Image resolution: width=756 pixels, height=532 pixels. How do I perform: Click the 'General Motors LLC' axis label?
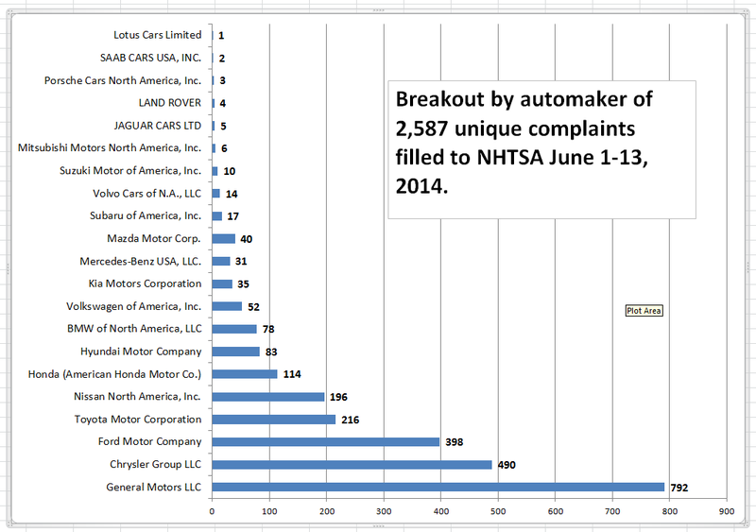tap(153, 488)
